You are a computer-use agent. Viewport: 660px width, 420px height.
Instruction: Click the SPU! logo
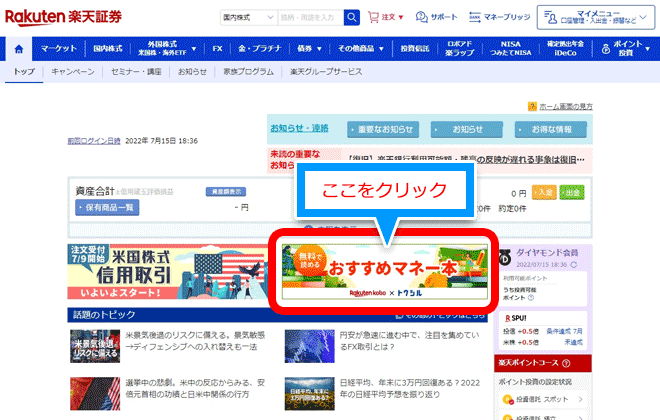(x=516, y=318)
